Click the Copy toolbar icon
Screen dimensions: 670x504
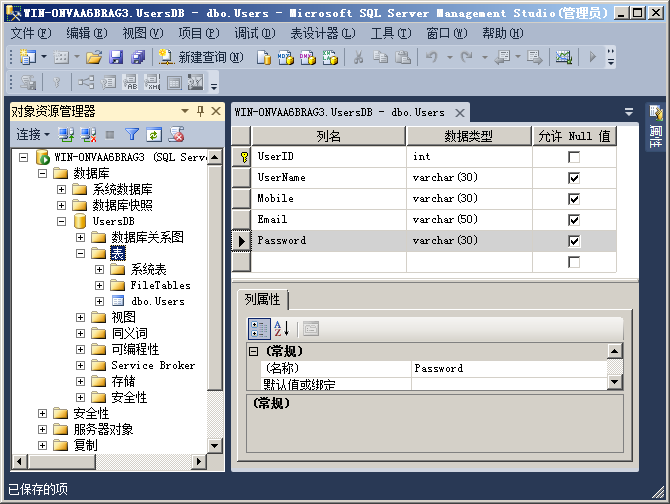(x=380, y=57)
